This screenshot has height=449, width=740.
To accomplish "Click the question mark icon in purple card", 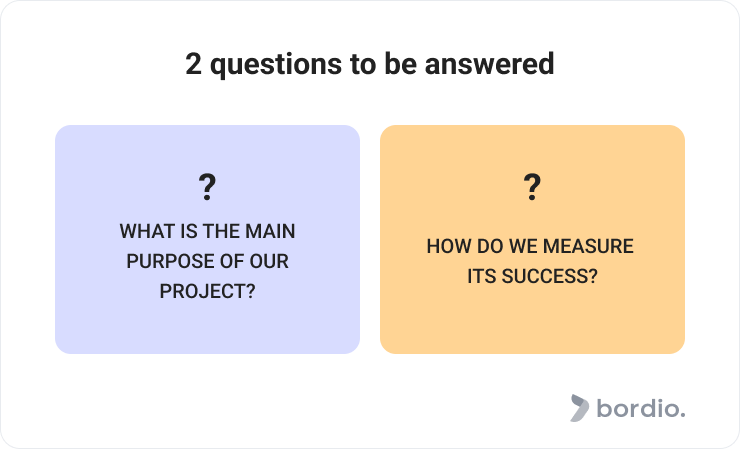I will click(207, 187).
